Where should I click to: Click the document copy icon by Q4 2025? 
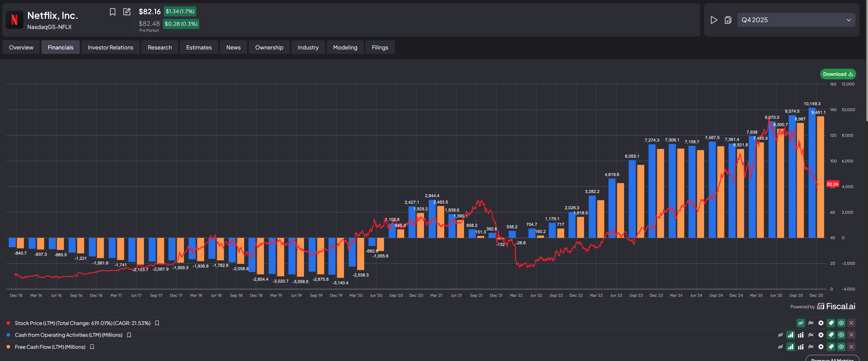pos(728,20)
